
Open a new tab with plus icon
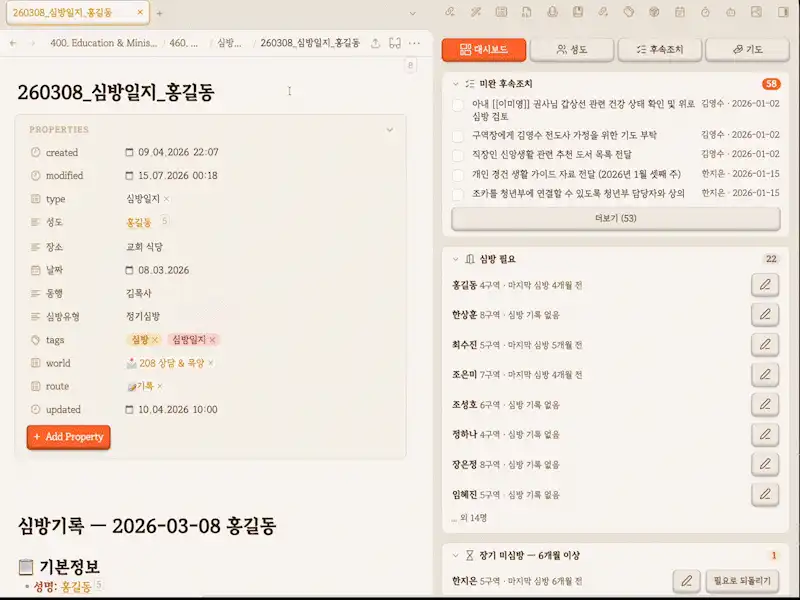coord(159,13)
